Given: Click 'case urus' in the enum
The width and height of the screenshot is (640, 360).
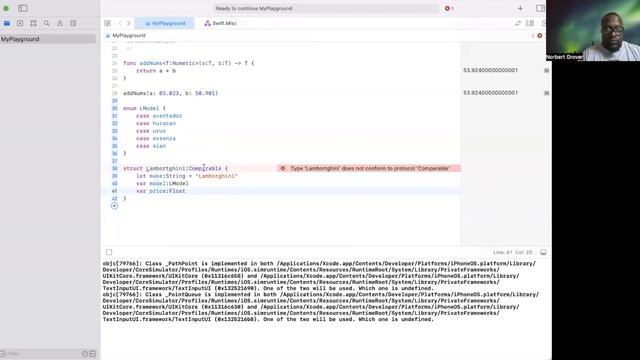Looking at the screenshot, I should click(x=151, y=131).
